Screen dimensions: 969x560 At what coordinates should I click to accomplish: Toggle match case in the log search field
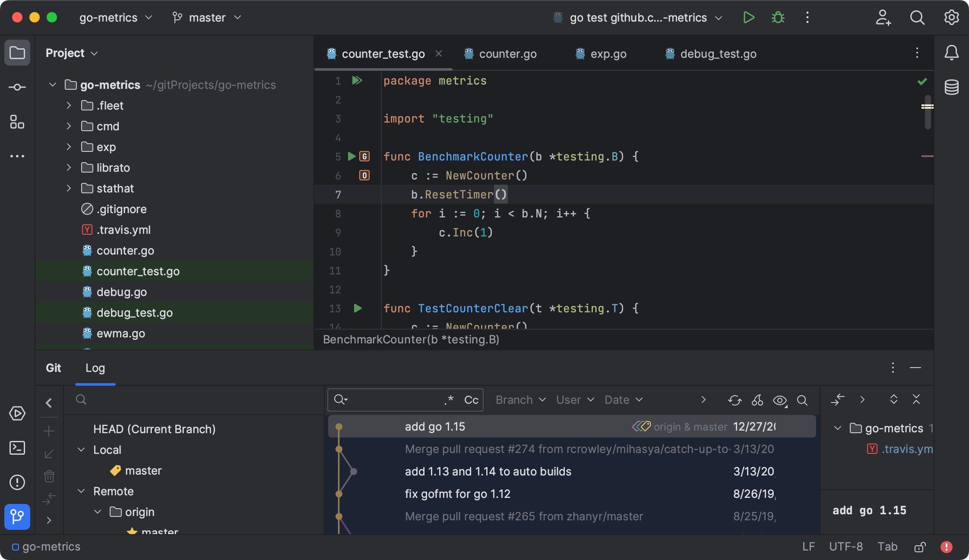pyautogui.click(x=470, y=400)
